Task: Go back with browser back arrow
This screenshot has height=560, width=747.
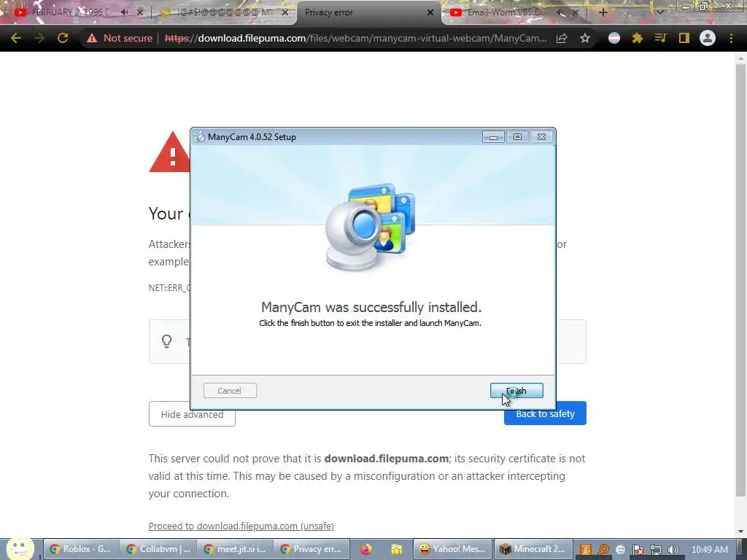Action: coord(16,38)
